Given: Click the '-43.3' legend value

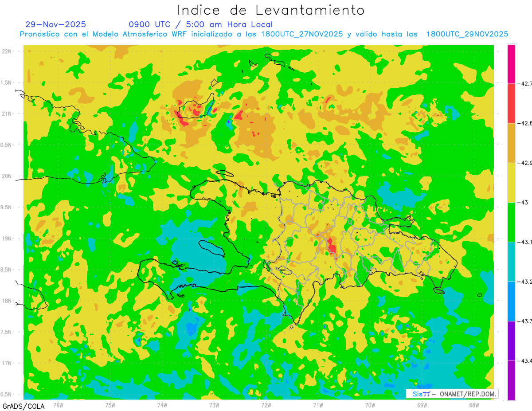Looking at the screenshot, I should coord(524,321).
